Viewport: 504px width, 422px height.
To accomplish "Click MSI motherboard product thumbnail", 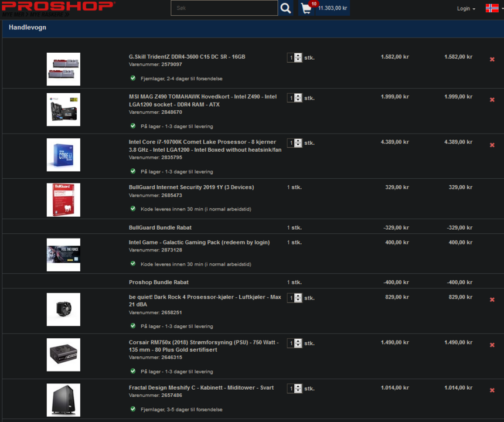I will 63,110.
